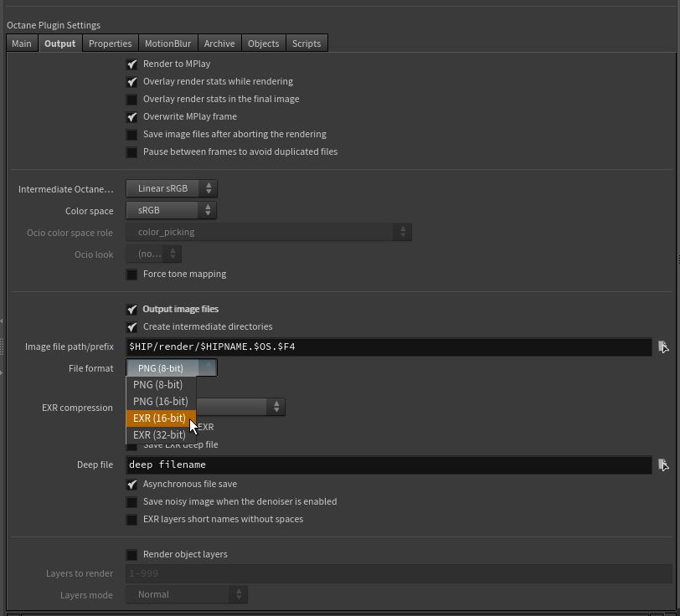Disable Asynchronous file save
680x616 pixels.
pyautogui.click(x=132, y=485)
